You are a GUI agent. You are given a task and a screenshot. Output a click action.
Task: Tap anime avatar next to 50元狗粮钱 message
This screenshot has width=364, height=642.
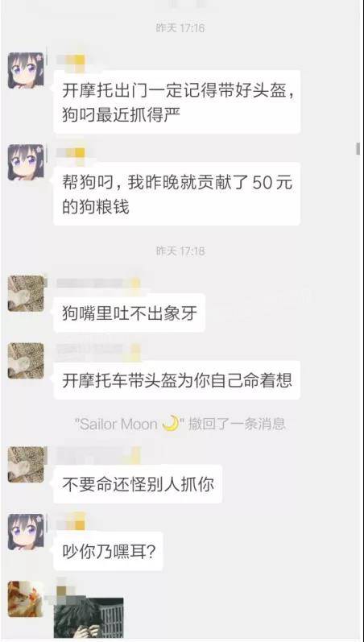coord(26,162)
